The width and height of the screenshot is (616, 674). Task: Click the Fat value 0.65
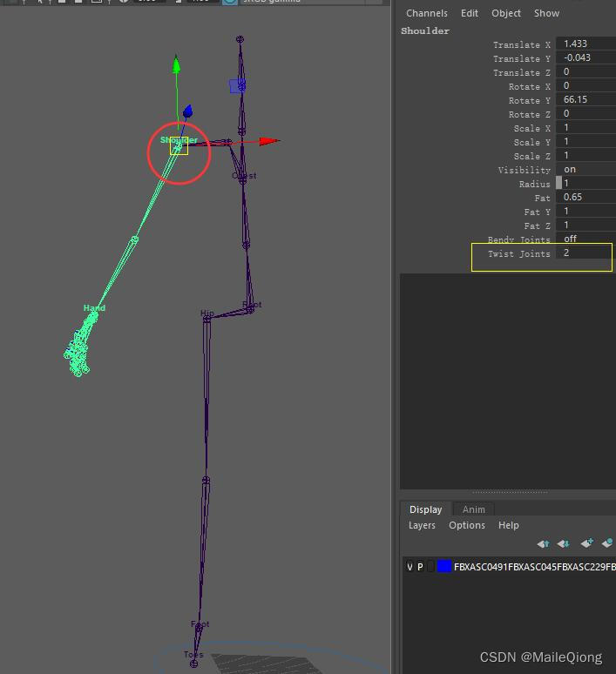pyautogui.click(x=586, y=198)
